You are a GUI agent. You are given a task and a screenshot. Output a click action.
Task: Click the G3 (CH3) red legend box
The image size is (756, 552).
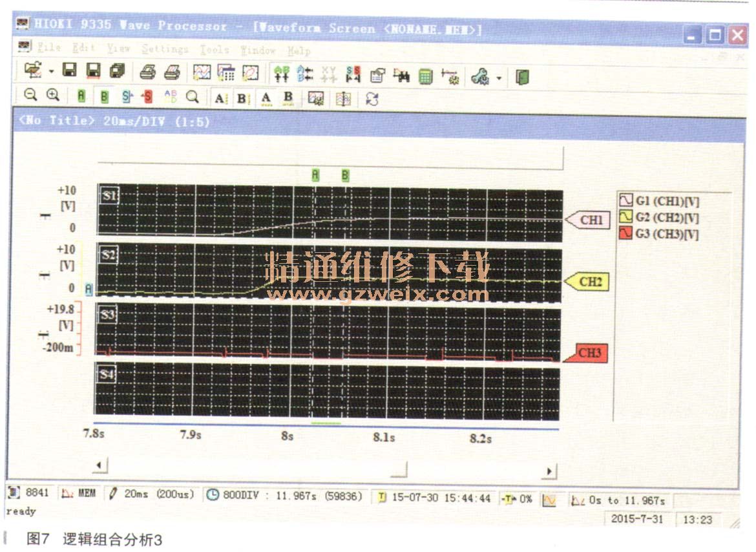pos(625,233)
